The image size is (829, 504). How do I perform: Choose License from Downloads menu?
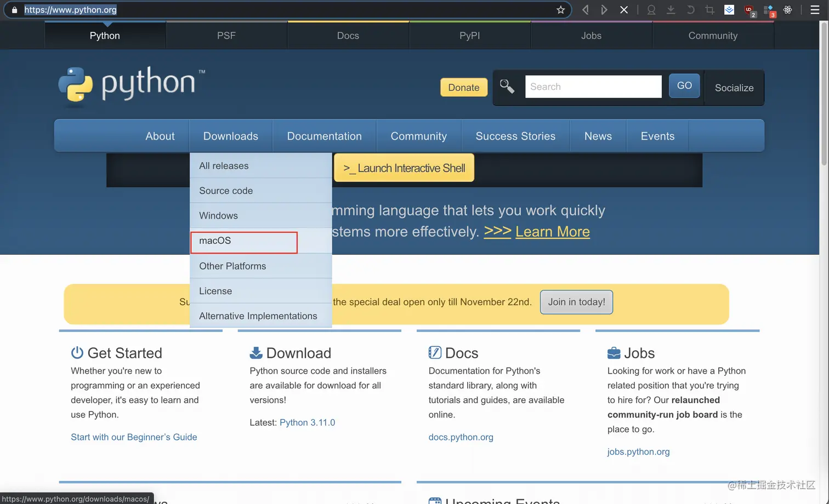tap(261, 291)
